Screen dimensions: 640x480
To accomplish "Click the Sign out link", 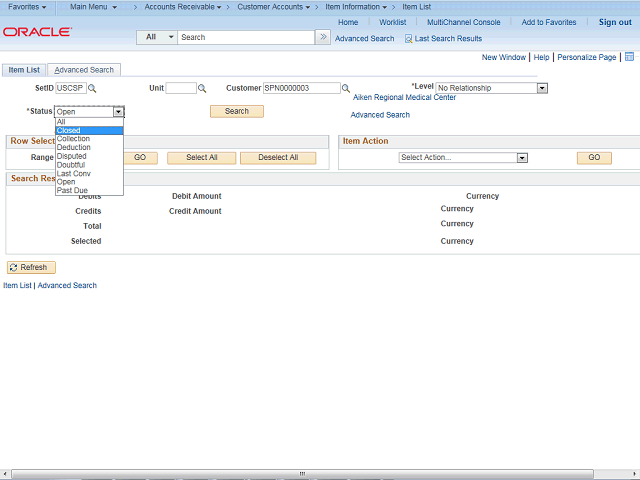I will coord(615,22).
